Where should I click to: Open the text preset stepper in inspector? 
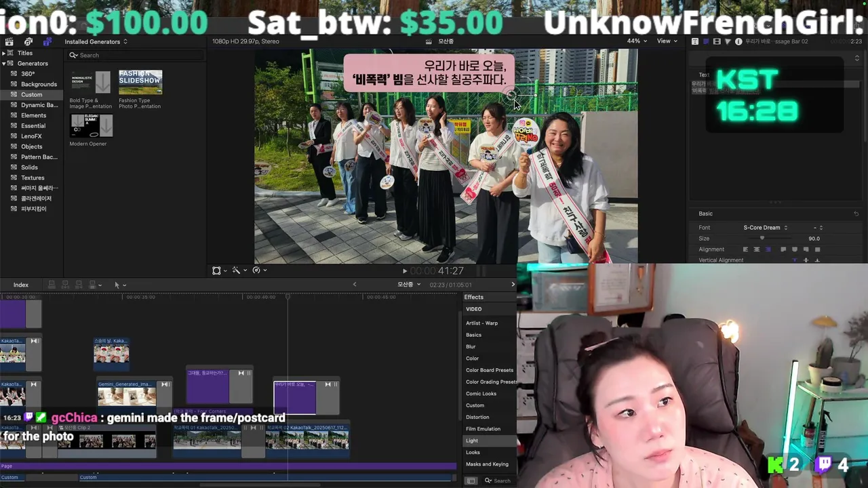click(x=857, y=58)
